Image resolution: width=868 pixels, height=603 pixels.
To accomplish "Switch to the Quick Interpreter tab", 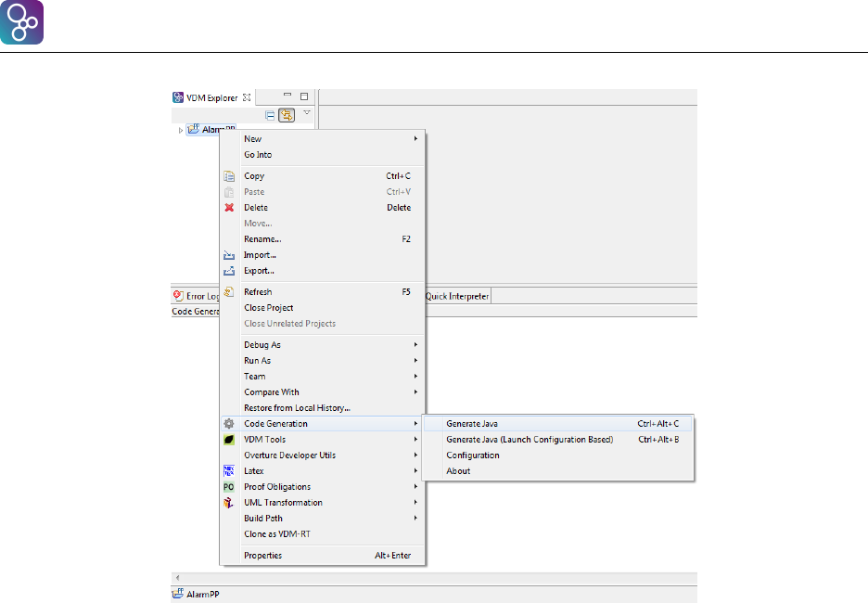I will [457, 296].
